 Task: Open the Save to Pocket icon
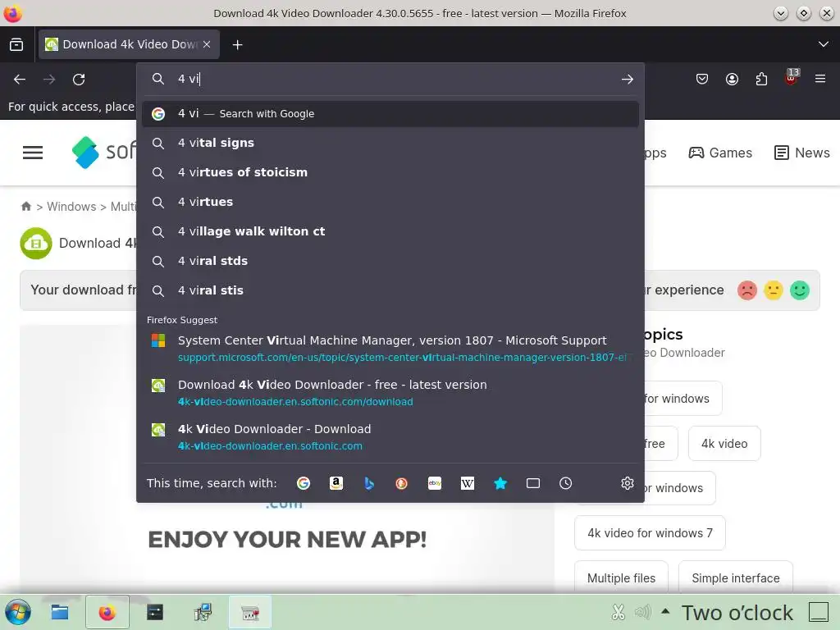[x=702, y=80]
